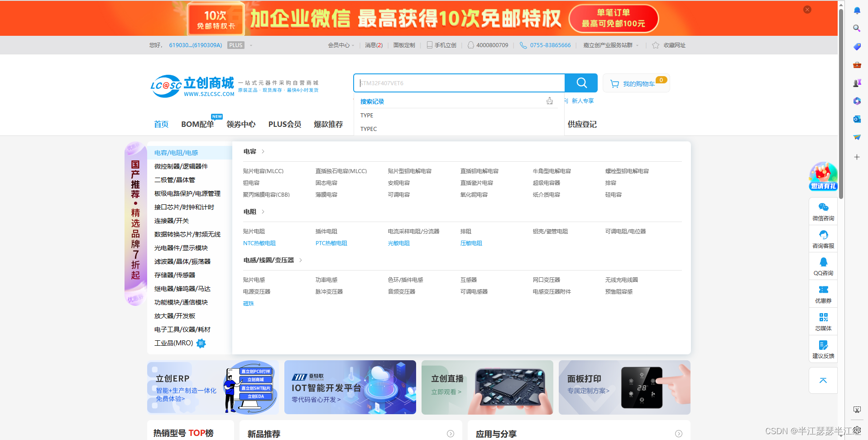The height and width of the screenshot is (440, 868).
Task: Expand the 电阻 category chevron
Action: [263, 212]
